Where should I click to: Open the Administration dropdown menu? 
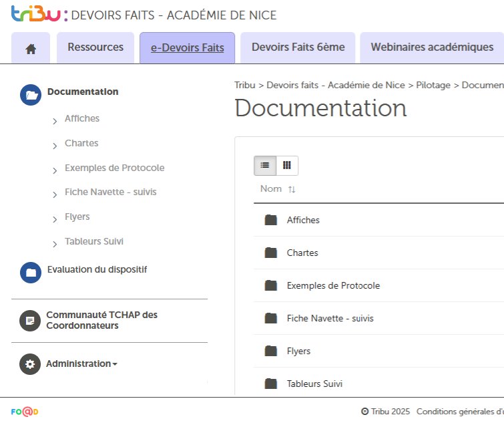81,364
